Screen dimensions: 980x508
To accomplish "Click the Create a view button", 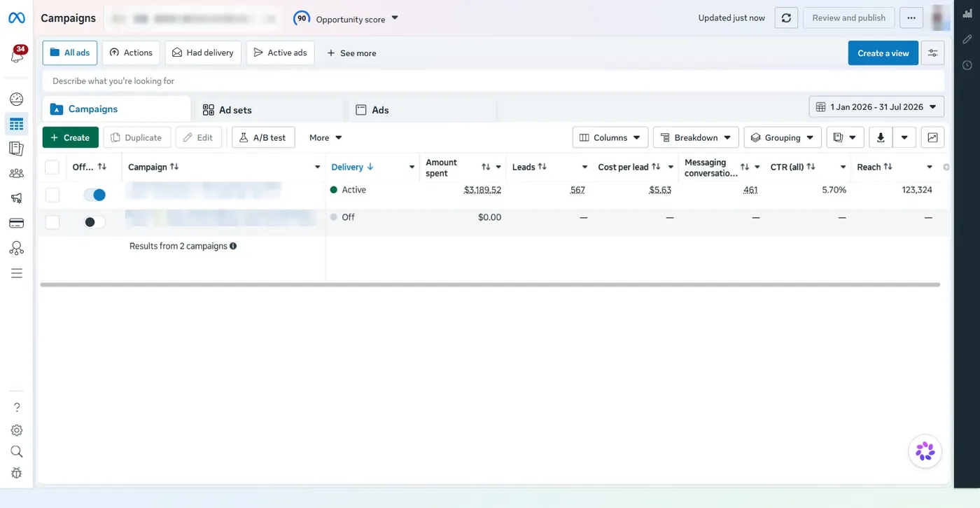I will (x=883, y=53).
